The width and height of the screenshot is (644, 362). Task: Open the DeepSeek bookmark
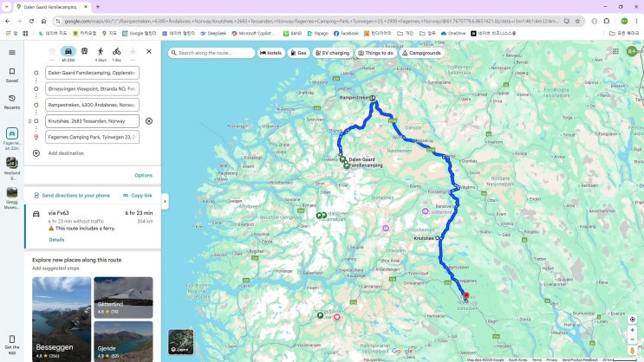pyautogui.click(x=212, y=33)
